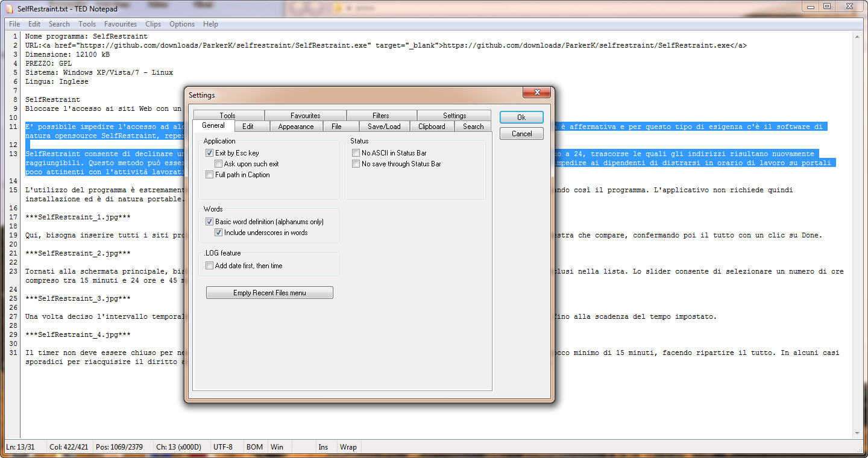The image size is (868, 458).
Task: Close the Settings dialog with X button
Action: click(536, 93)
